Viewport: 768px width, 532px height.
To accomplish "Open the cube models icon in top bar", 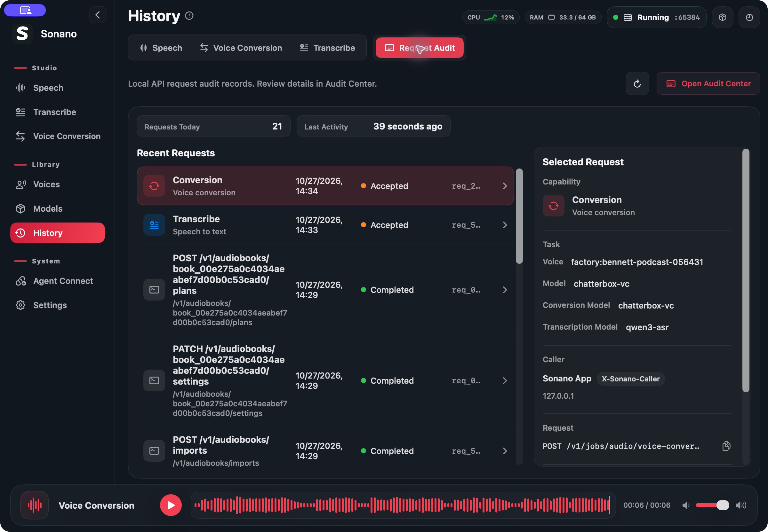I will 722,17.
